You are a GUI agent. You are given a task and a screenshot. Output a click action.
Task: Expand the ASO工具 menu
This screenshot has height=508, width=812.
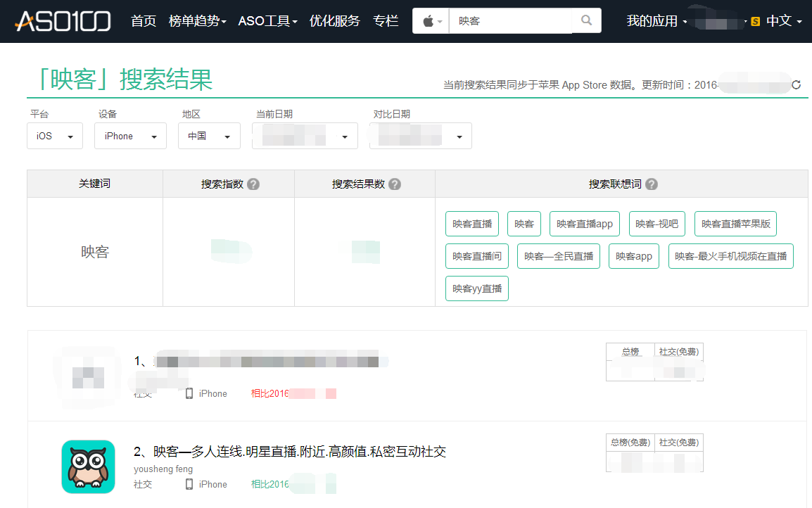point(267,21)
